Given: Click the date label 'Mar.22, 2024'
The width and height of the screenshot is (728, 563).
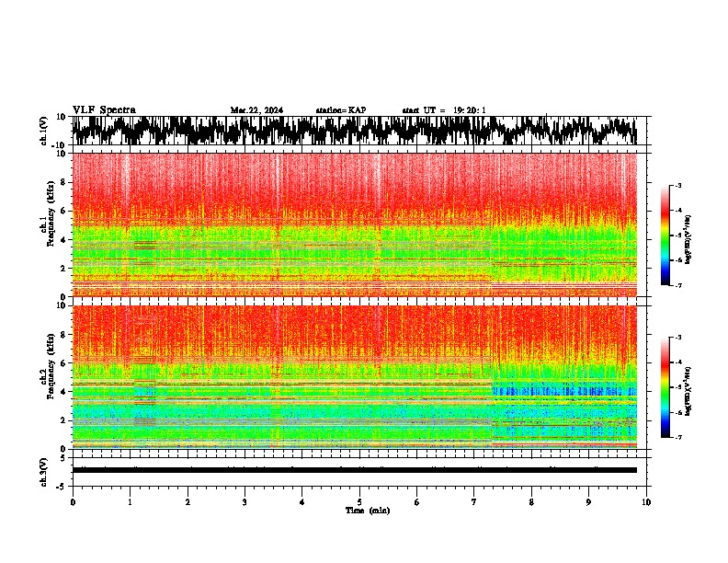Looking at the screenshot, I should [256, 110].
